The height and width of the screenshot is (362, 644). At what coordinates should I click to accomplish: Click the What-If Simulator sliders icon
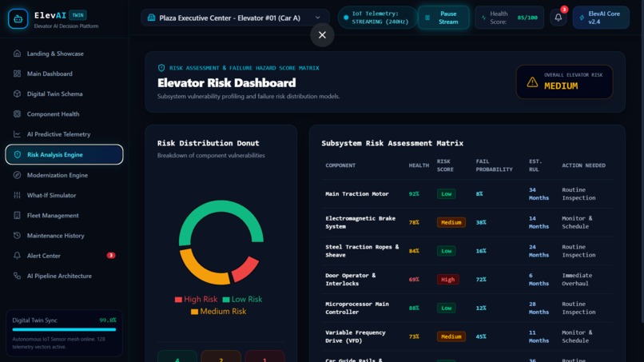coord(17,195)
